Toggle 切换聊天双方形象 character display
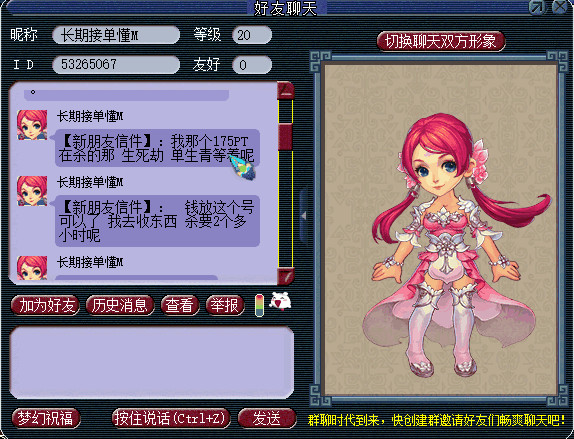The height and width of the screenshot is (439, 574). 441,41
